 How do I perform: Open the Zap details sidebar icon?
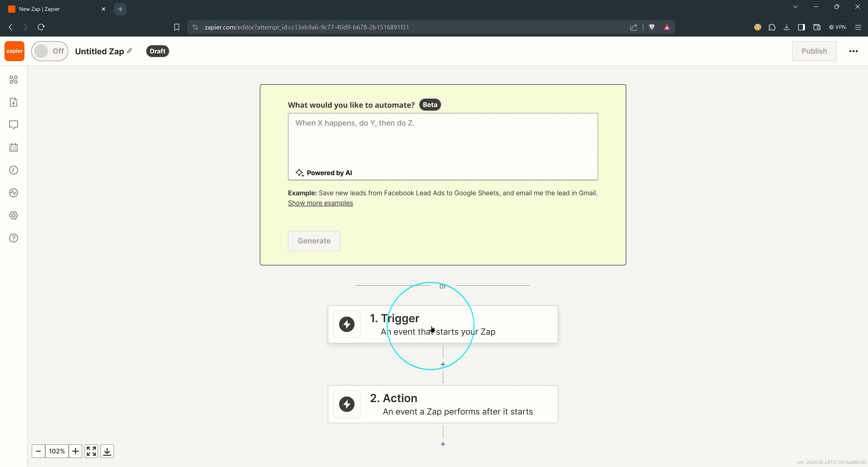(14, 102)
